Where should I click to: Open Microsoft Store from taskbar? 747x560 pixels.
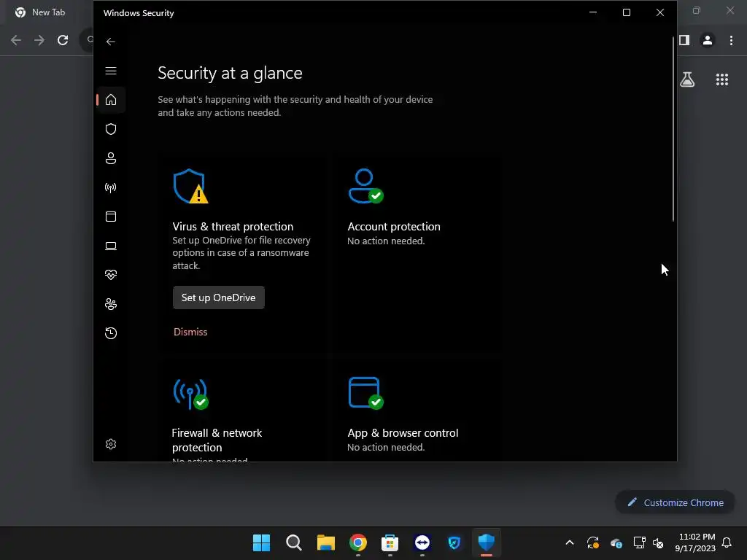(390, 542)
